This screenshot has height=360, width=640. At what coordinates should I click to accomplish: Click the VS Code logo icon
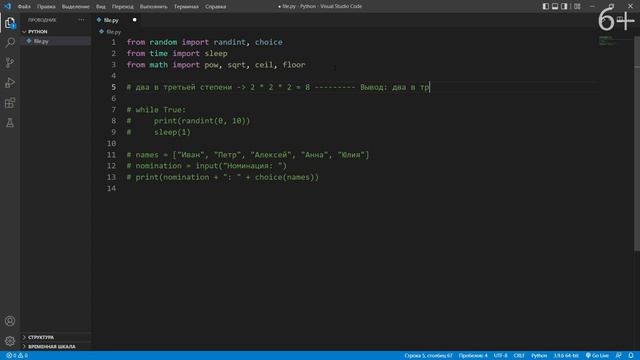click(x=7, y=6)
